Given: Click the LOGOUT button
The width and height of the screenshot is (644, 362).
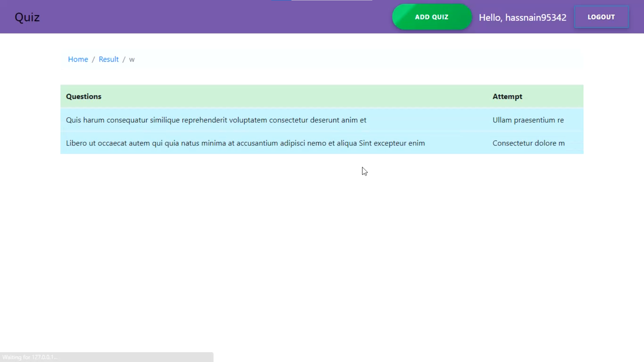Looking at the screenshot, I should (x=601, y=17).
